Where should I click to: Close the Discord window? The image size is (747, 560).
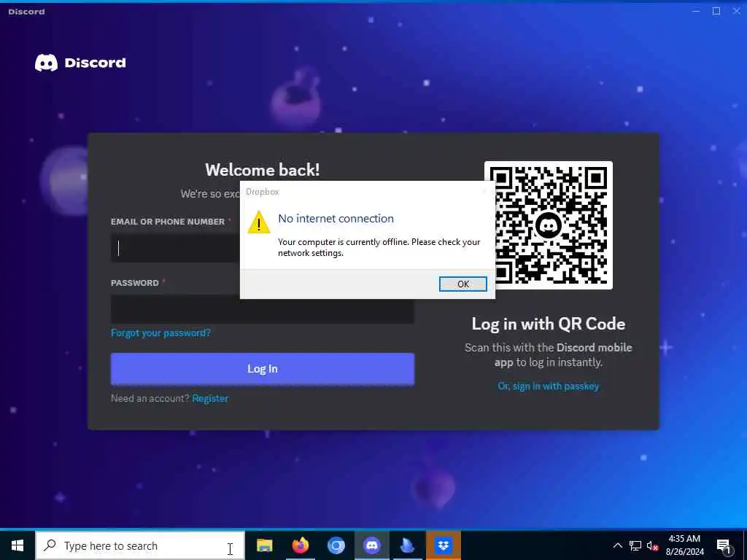click(x=736, y=11)
